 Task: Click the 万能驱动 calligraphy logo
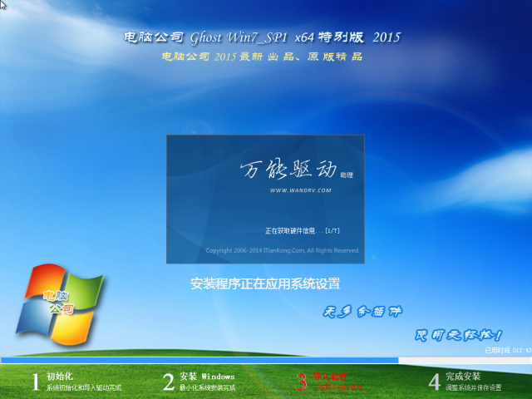pyautogui.click(x=288, y=168)
